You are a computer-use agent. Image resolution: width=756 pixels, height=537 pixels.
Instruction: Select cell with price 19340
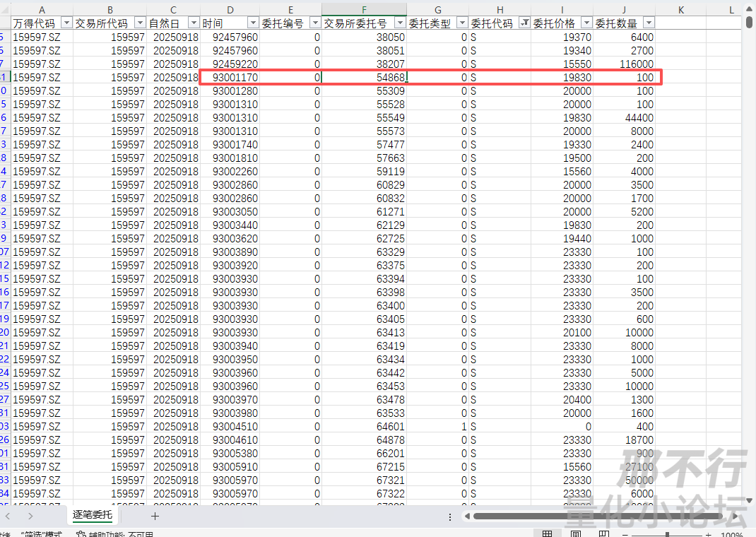point(562,51)
